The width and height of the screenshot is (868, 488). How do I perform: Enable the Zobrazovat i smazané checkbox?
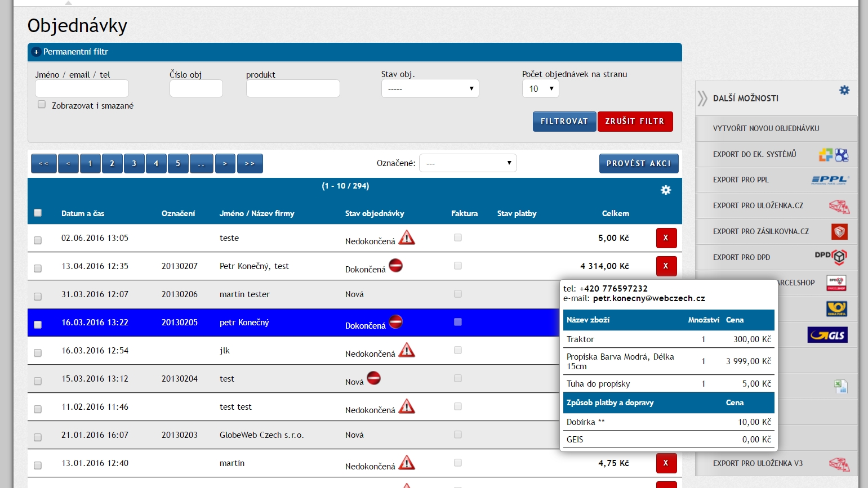[42, 104]
